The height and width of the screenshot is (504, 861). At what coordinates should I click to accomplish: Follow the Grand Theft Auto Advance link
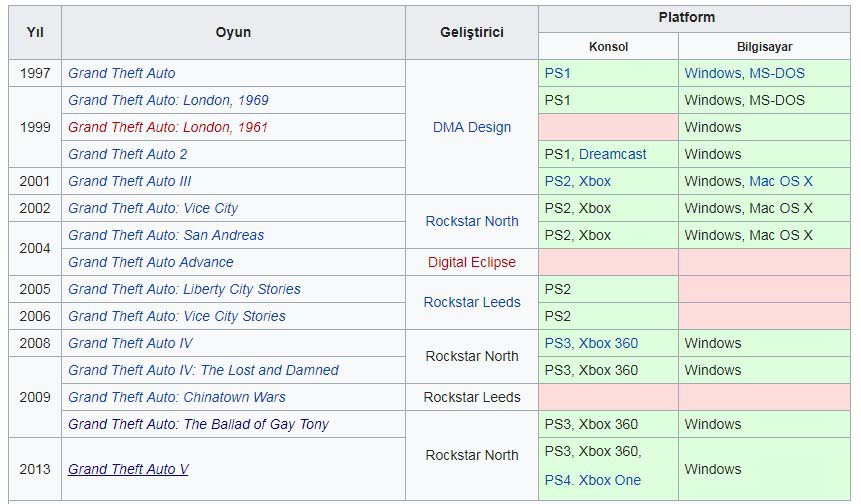pyautogui.click(x=150, y=262)
